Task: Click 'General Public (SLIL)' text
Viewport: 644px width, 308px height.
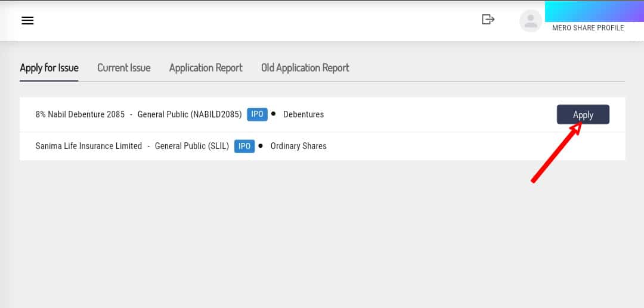Action: [192, 146]
